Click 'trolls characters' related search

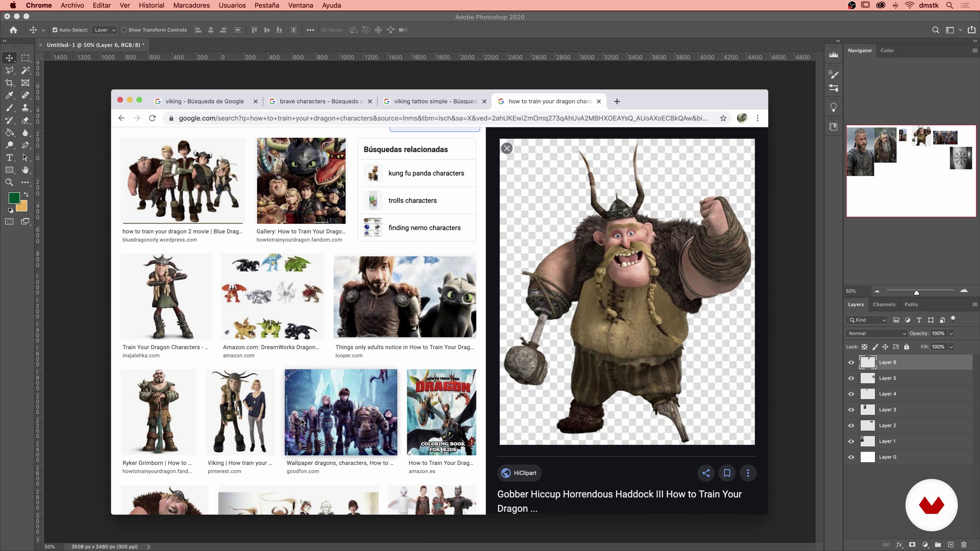point(417,201)
